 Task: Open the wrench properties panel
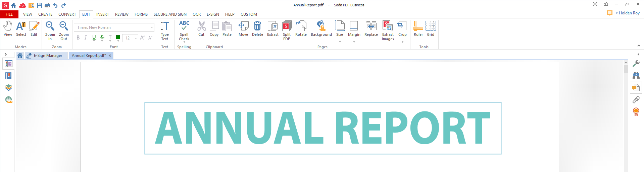click(x=636, y=64)
